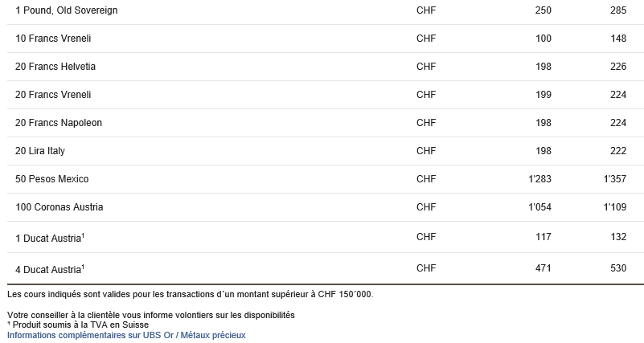The image size is (644, 343).
Task: Click the 20 Francs Helvetia coin name
Action: pyautogui.click(x=55, y=67)
